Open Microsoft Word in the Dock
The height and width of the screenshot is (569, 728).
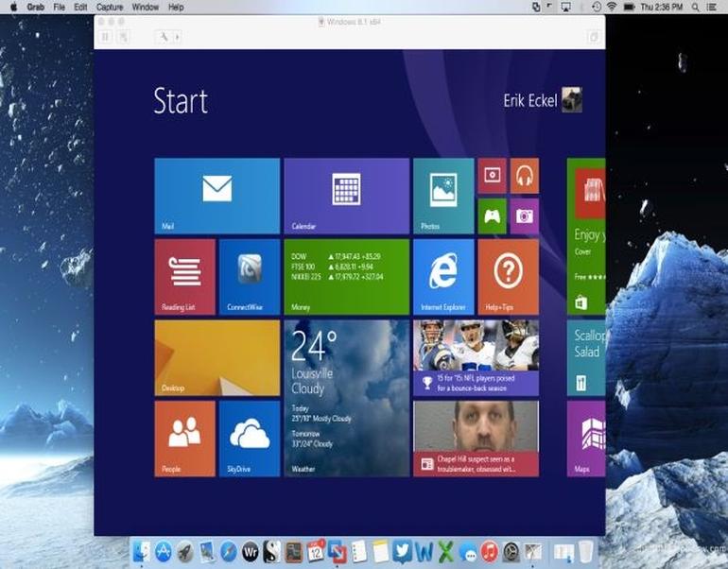click(x=424, y=552)
